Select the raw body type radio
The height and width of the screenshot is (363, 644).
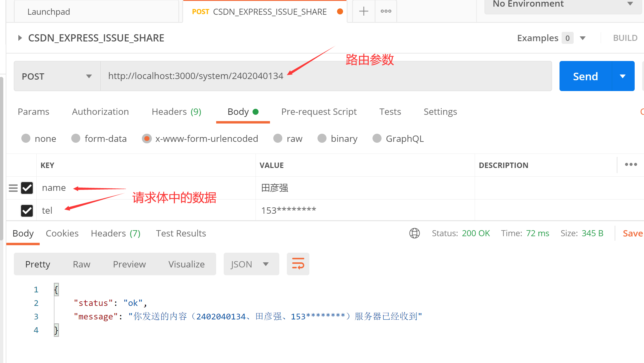click(x=278, y=139)
